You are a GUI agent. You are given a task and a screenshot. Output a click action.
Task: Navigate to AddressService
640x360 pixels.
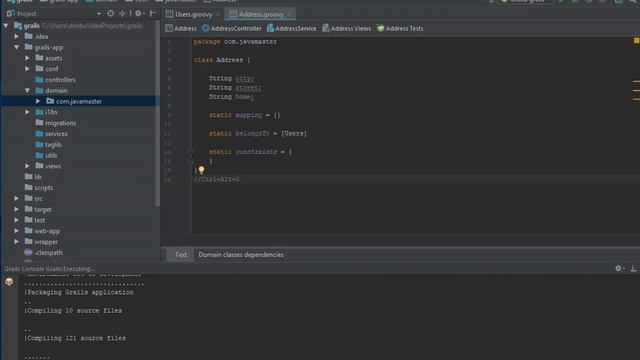pyautogui.click(x=291, y=29)
